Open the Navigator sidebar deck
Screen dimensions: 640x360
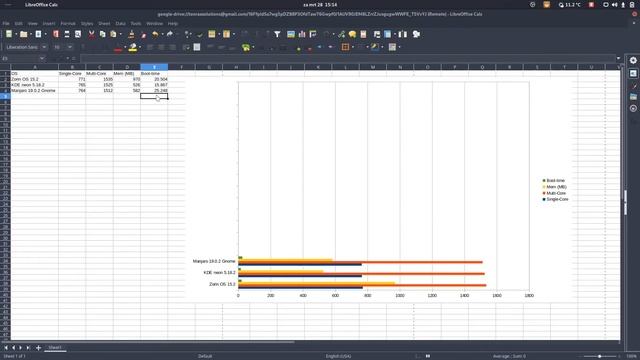point(633,109)
